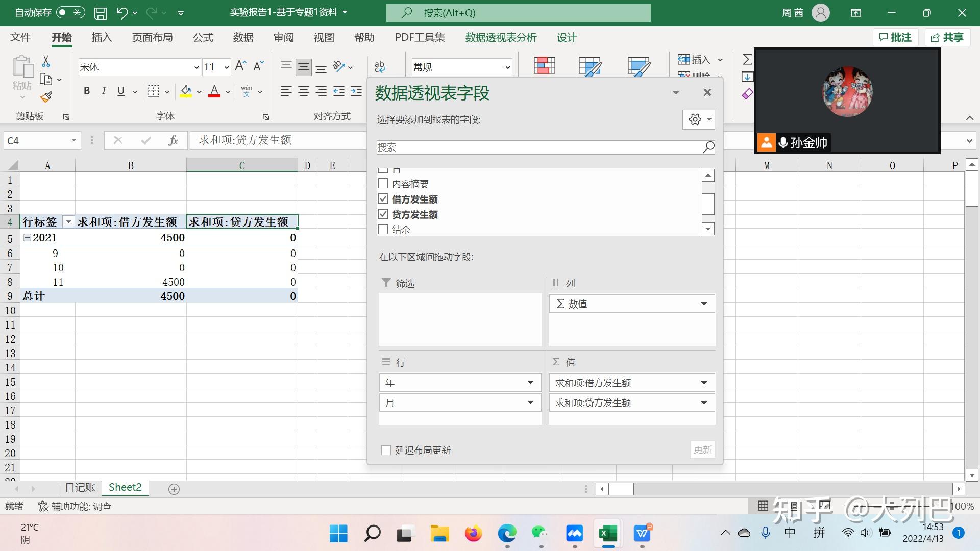Click the Save icon in title bar

coord(101,13)
